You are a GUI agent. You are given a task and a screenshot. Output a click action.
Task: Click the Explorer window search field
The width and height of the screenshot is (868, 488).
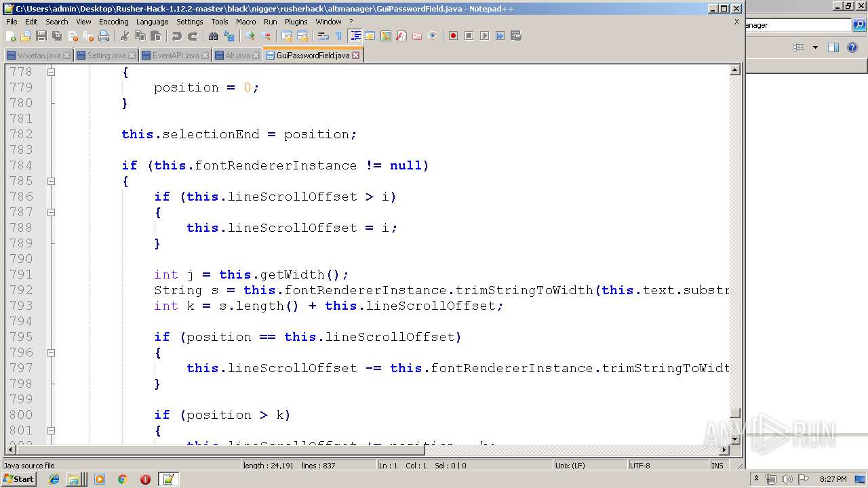(x=798, y=25)
